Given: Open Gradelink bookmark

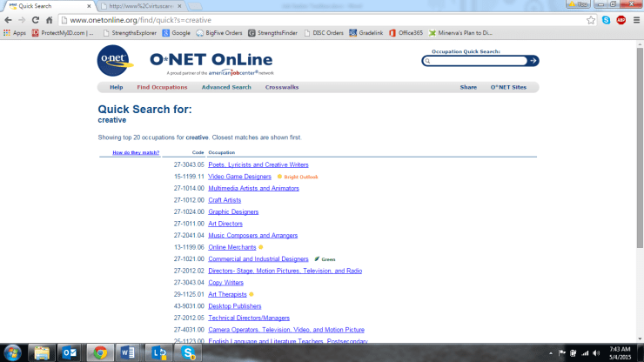Looking at the screenshot, I should pos(366,33).
